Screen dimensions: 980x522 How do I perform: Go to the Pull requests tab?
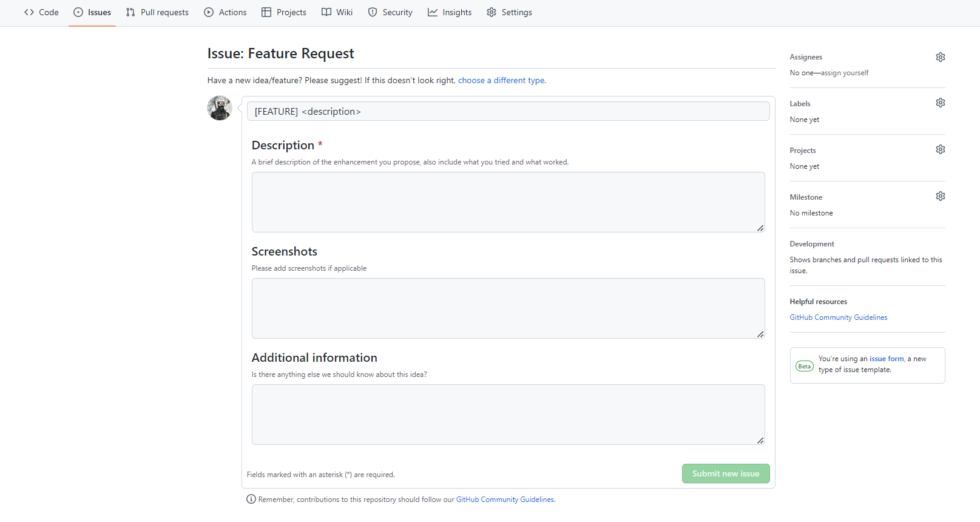157,12
